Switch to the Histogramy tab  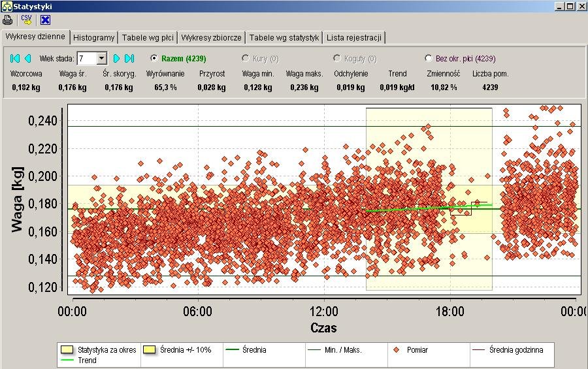94,37
